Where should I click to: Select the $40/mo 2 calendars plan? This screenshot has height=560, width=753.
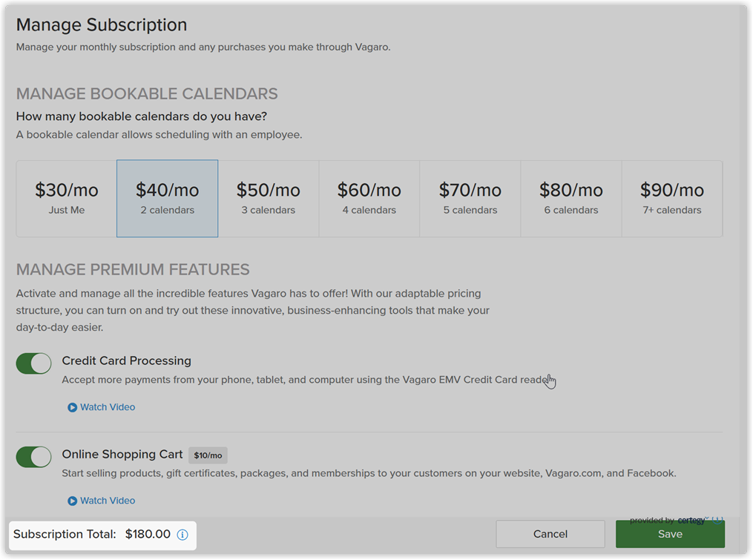pos(167,198)
